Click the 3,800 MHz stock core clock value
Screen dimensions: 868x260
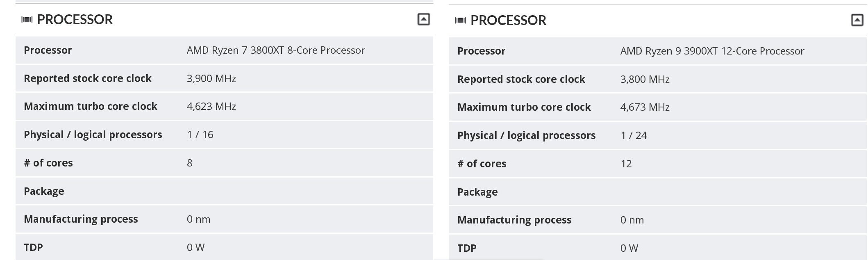point(645,80)
